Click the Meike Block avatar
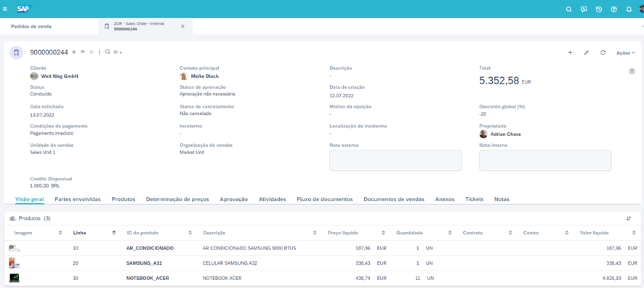This screenshot has width=644, height=288. pos(184,76)
